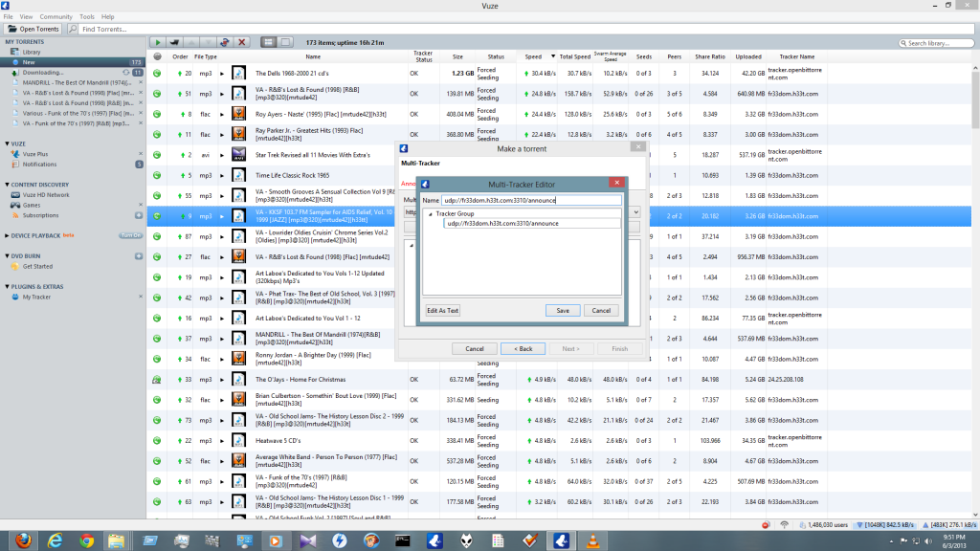Image resolution: width=980 pixels, height=551 pixels.
Task: Open DVD Burn Get Started
Action: click(37, 266)
